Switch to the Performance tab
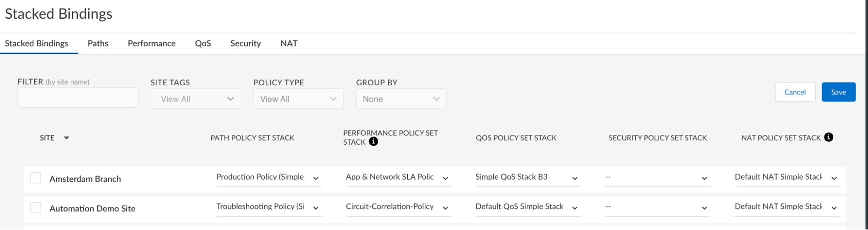Screen dimensions: 868x230 [152, 43]
